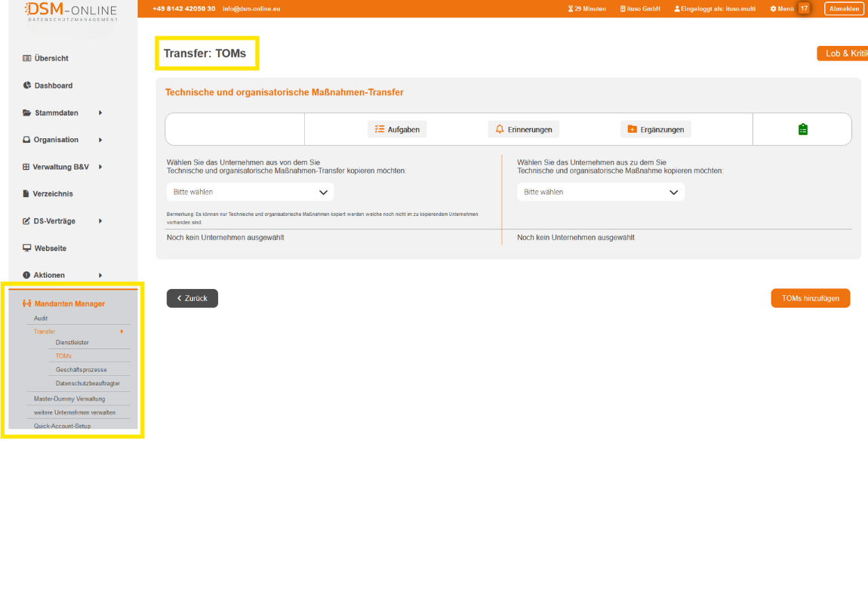868x613 pixels.
Task: Log out via the Abmelden button
Action: coord(844,8)
